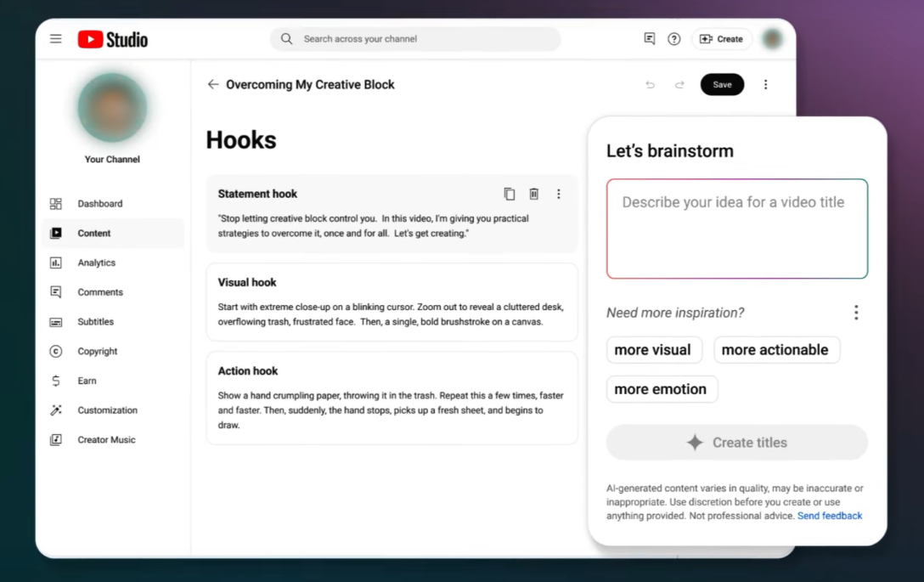The height and width of the screenshot is (582, 924).
Task: Copy the Statement hook text
Action: tap(510, 194)
